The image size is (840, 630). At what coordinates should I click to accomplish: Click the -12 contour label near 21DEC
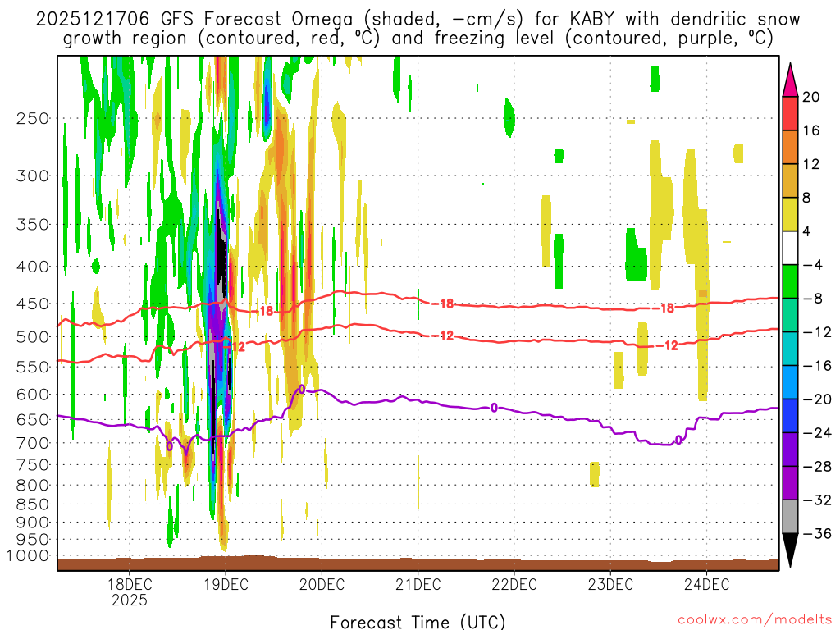coord(443,336)
